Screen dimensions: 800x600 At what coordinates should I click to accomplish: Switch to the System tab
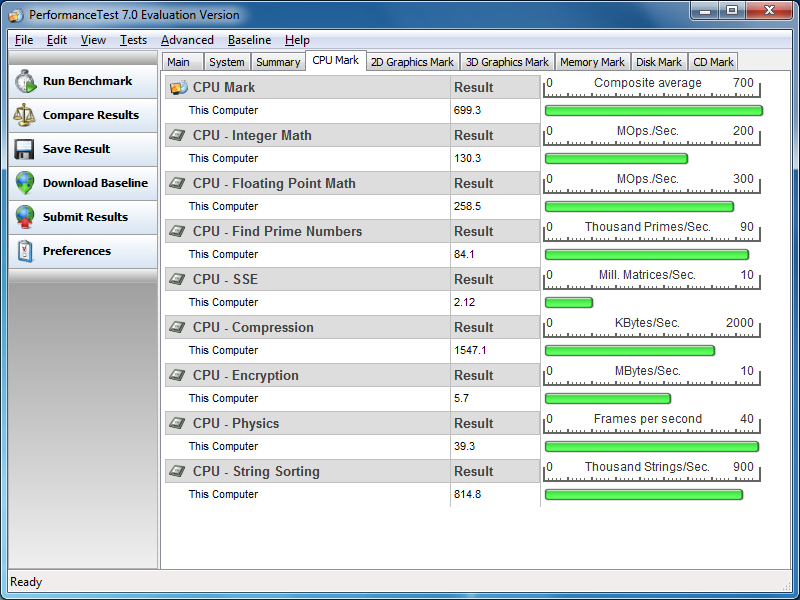click(x=227, y=62)
